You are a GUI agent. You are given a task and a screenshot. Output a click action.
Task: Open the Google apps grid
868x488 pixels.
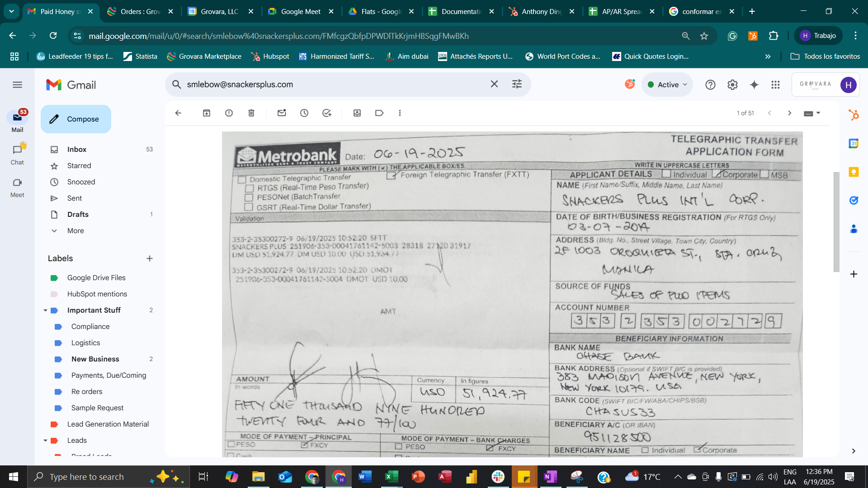click(x=776, y=84)
